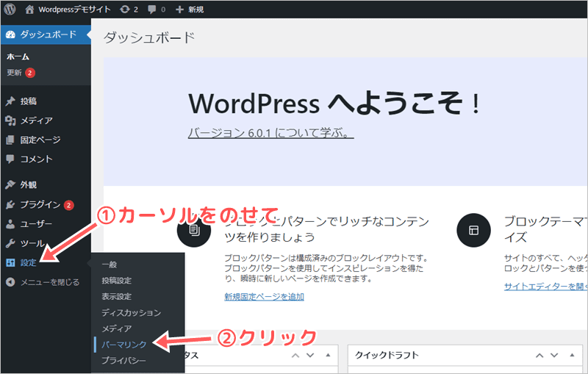Choose 一般 in the settings submenu

[109, 264]
